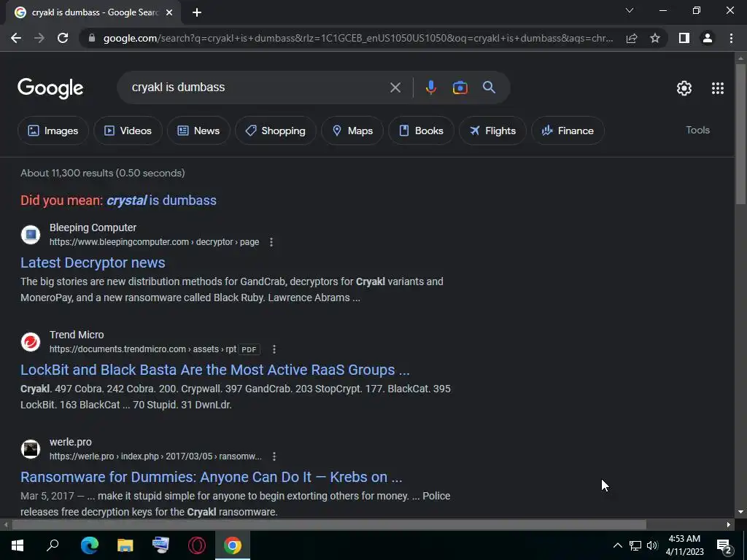This screenshot has width=747, height=560.
Task: Click the Chrome address bar URL
Action: (358, 38)
